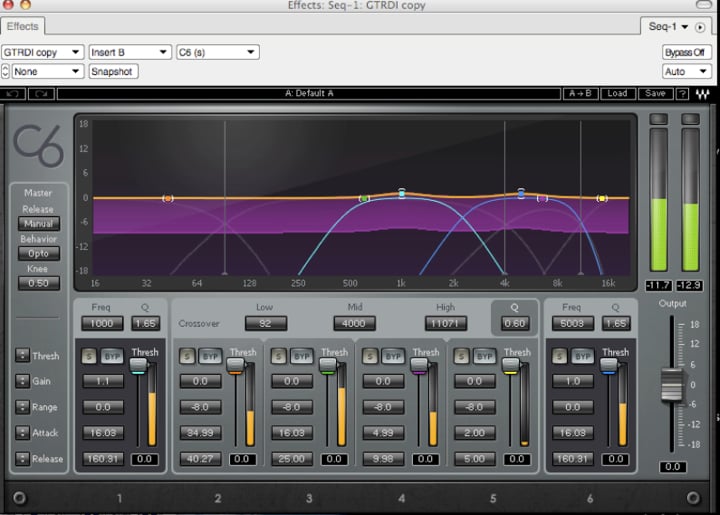
Task: Click the undo arrow in the Waves toolbar
Action: (x=13, y=94)
